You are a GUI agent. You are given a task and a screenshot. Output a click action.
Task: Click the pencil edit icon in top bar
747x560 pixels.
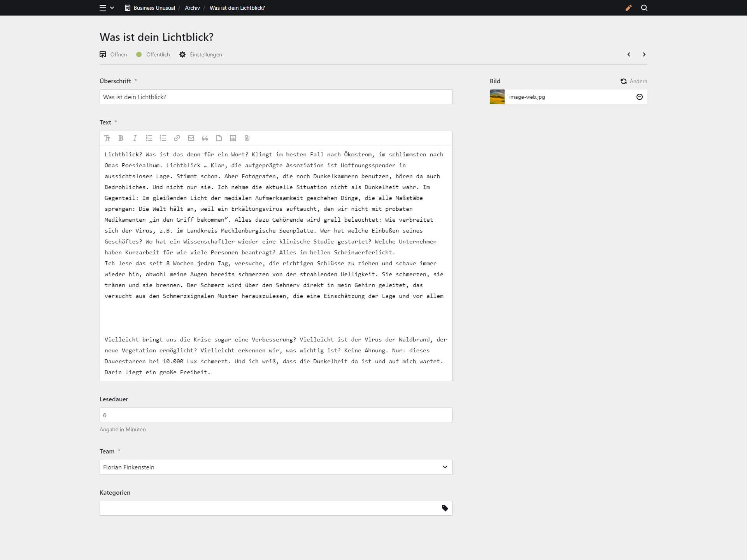click(629, 8)
